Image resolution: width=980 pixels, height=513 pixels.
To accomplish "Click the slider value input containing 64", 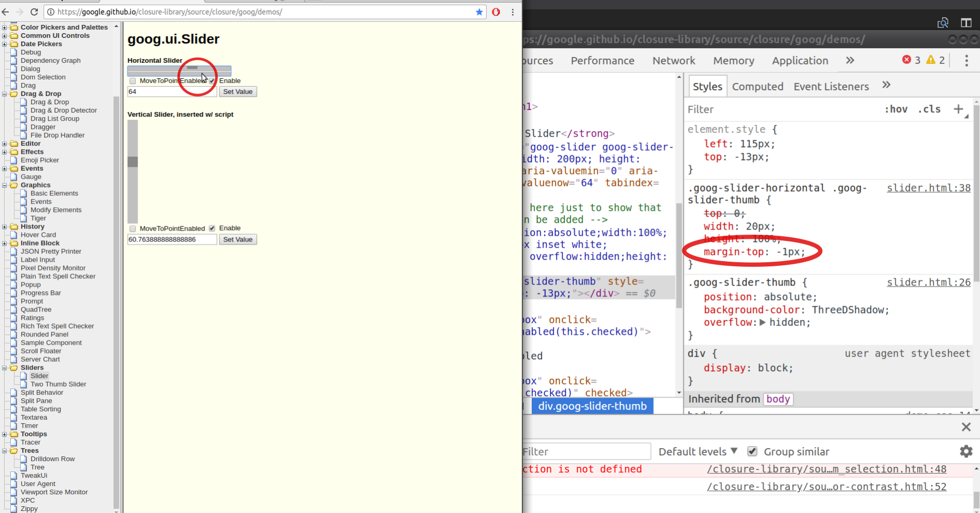I will [x=171, y=91].
